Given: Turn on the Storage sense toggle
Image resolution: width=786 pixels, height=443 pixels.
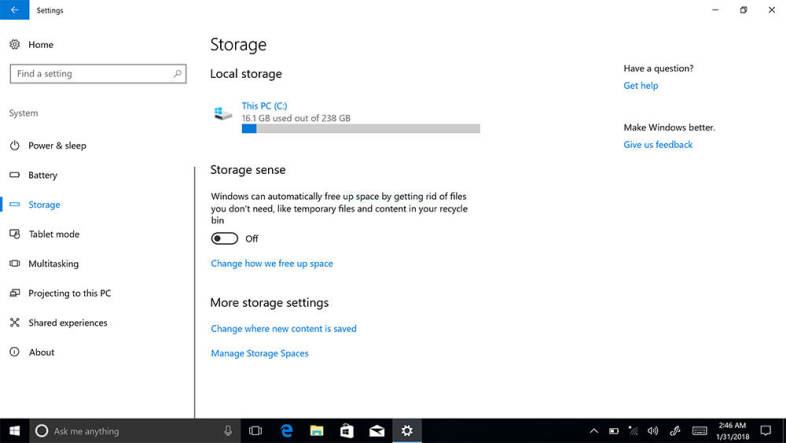Looking at the screenshot, I should point(225,239).
